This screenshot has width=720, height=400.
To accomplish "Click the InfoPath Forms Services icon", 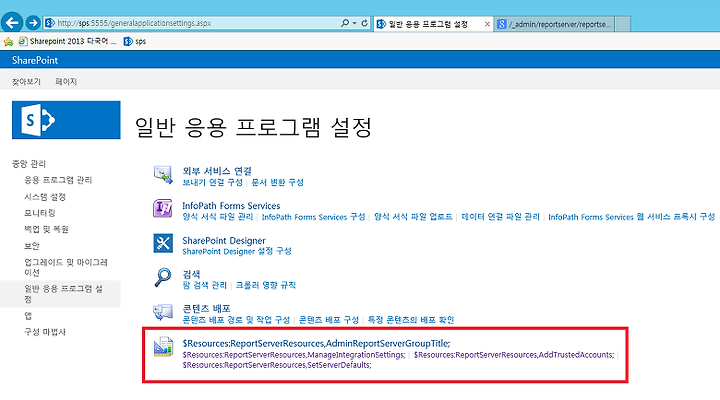I will pos(163,208).
